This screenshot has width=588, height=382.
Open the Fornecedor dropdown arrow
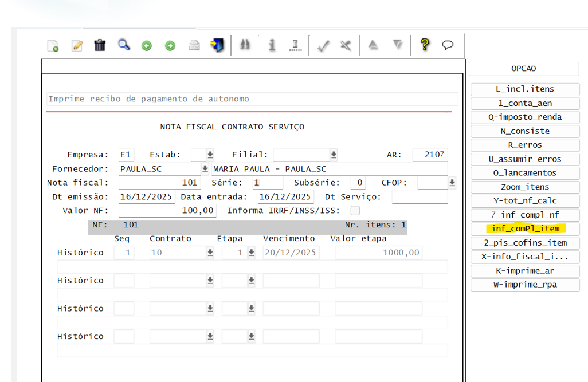(205, 169)
